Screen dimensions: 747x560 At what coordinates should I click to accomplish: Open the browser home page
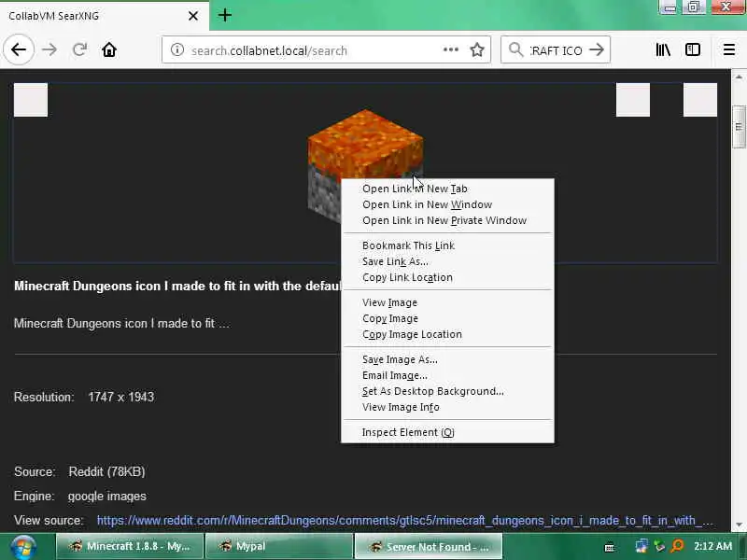[109, 49]
